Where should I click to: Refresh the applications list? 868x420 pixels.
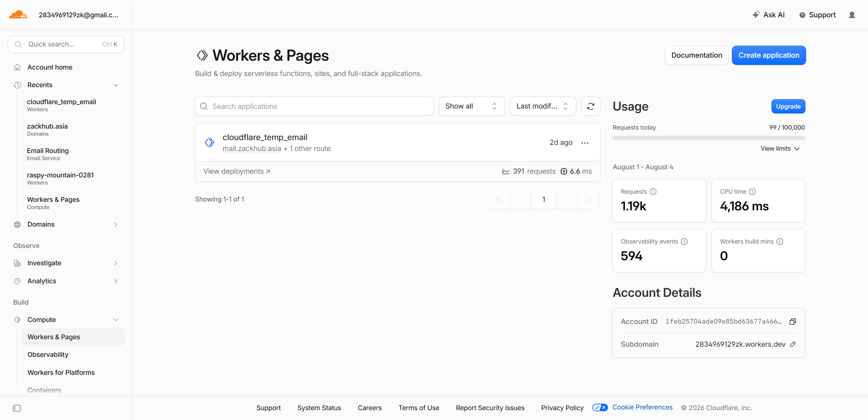click(591, 106)
